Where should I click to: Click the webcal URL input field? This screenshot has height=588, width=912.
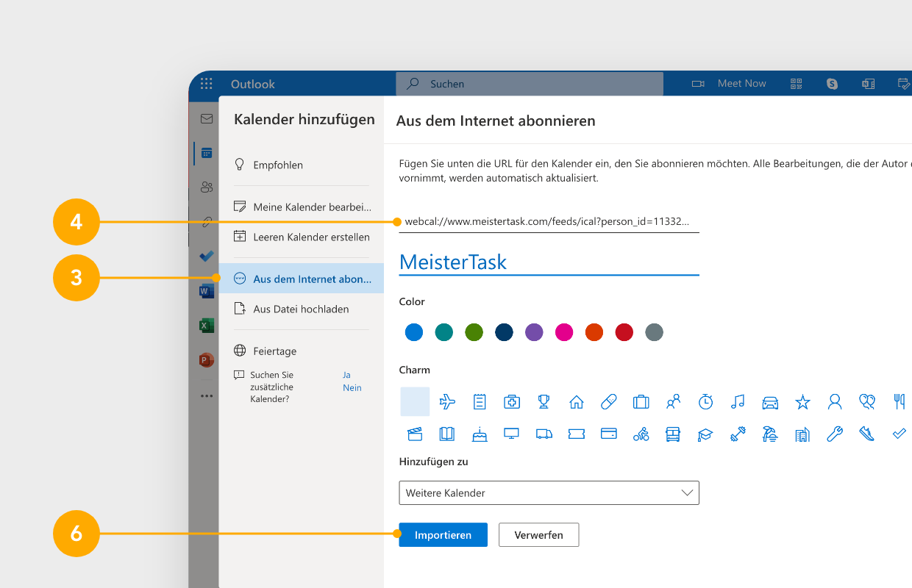(x=549, y=221)
